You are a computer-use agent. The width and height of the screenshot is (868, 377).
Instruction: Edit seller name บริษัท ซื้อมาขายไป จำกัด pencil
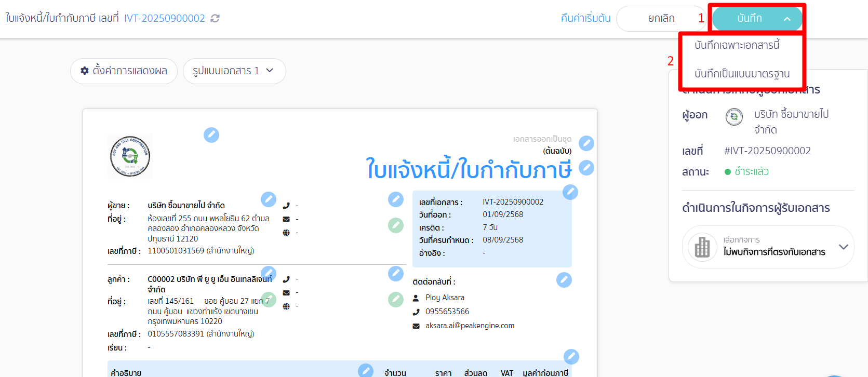pyautogui.click(x=269, y=199)
